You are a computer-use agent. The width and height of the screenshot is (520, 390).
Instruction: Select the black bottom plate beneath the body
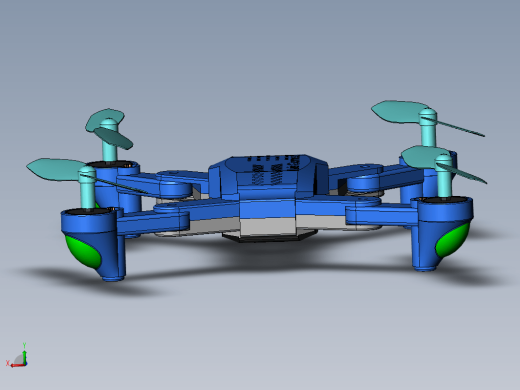click(268, 237)
